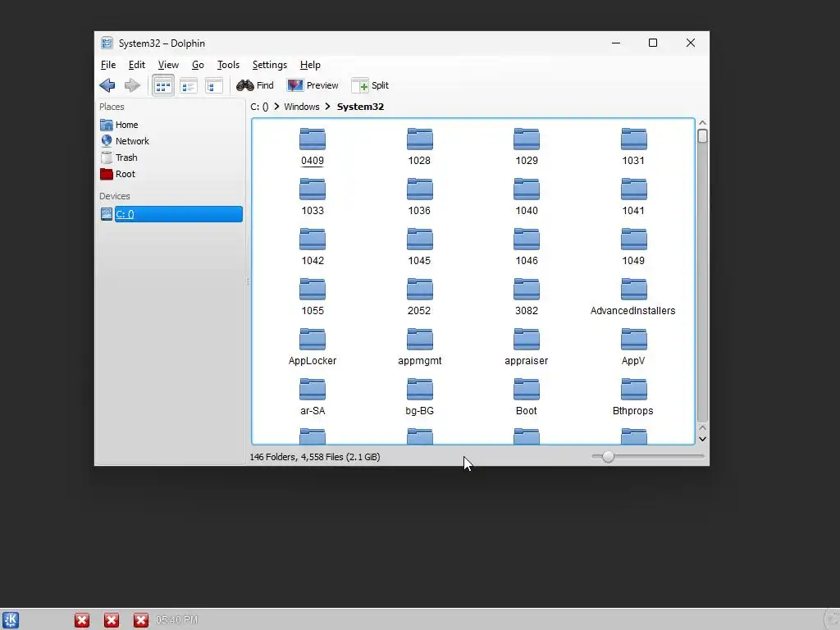
Task: Go back with the blue back arrow
Action: pyautogui.click(x=107, y=85)
